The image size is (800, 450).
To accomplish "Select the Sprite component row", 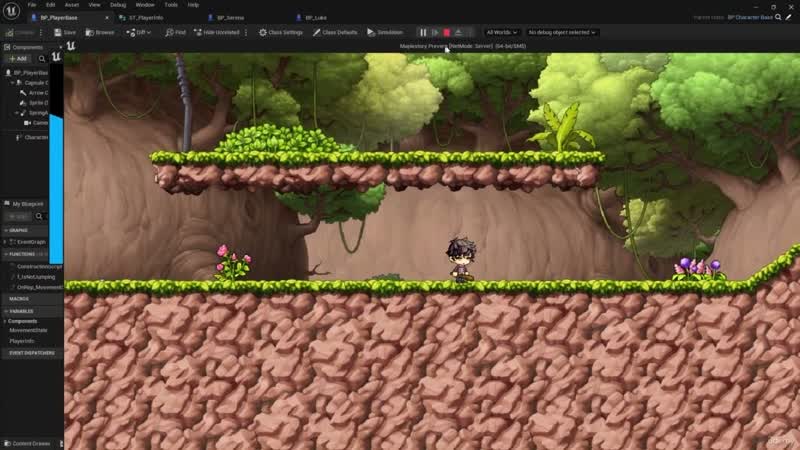I will pyautogui.click(x=34, y=103).
